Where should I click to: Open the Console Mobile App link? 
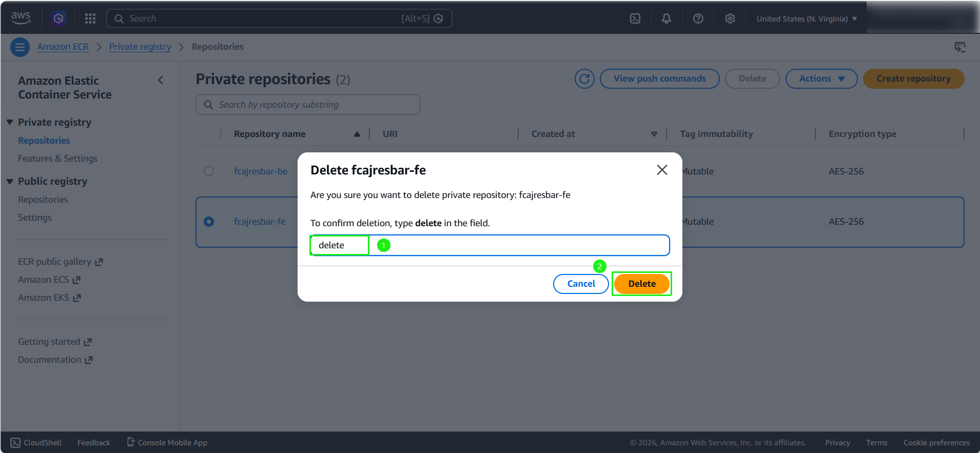[x=167, y=443]
